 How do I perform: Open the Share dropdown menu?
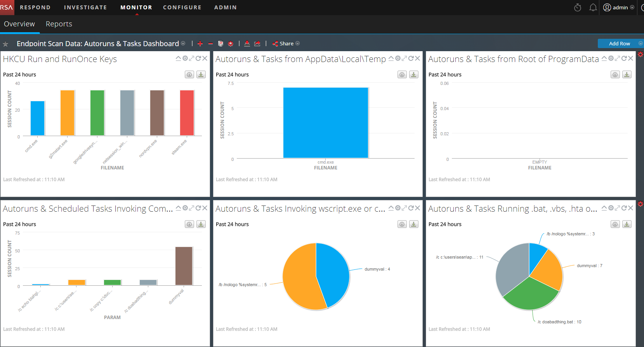tap(286, 44)
